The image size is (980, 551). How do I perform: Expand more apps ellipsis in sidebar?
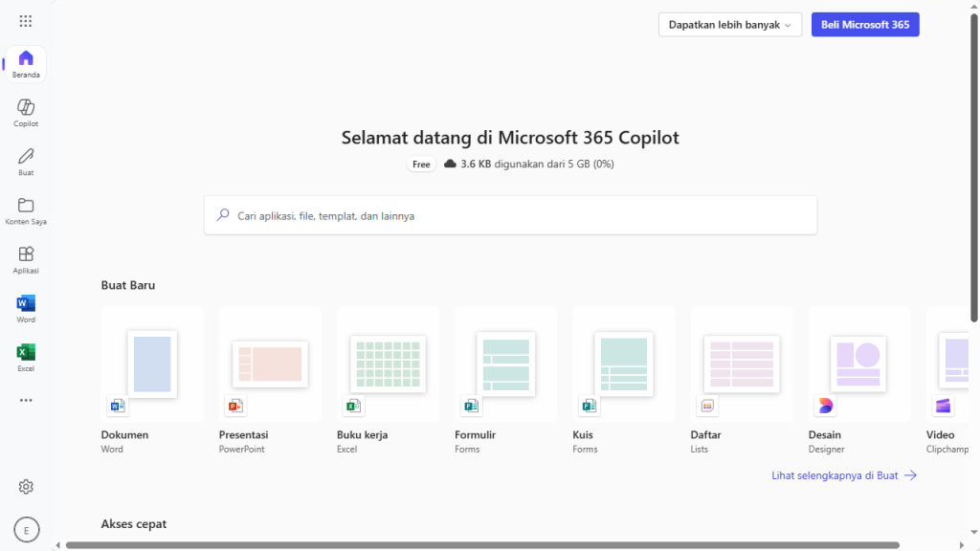26,401
